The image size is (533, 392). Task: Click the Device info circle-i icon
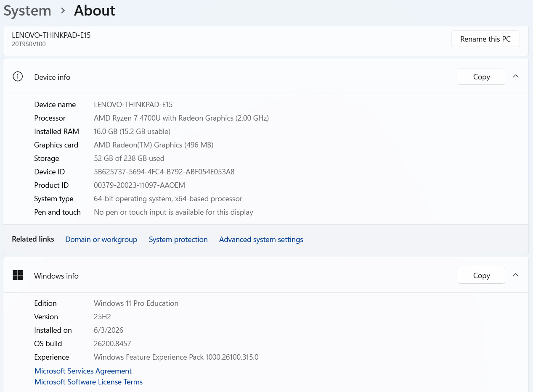18,76
